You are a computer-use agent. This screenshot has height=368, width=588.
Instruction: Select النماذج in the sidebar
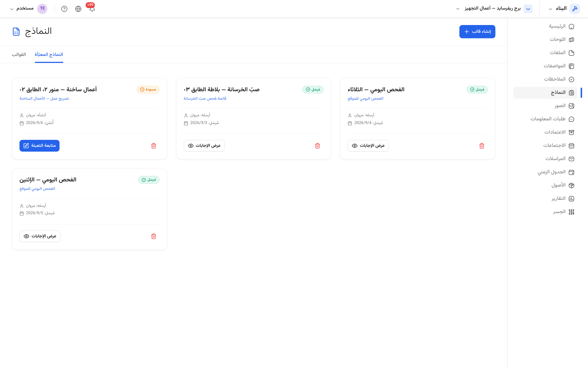pyautogui.click(x=545, y=93)
